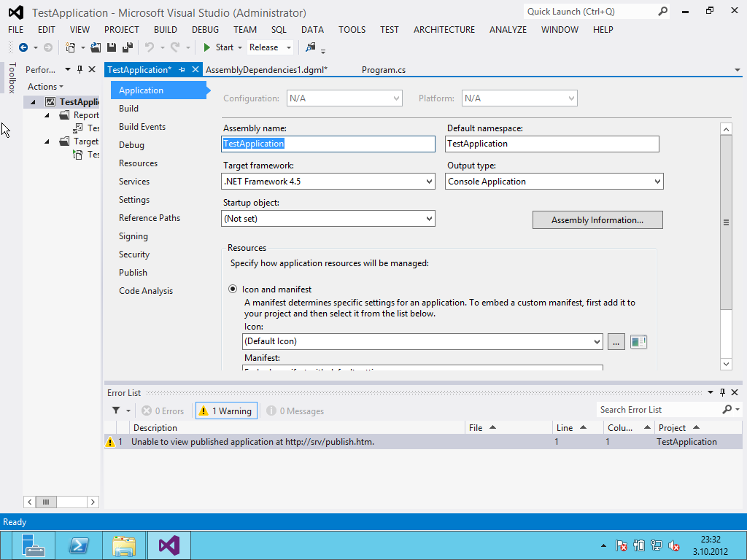Click the muted volume tray icon
This screenshot has height=560, width=747.
tap(673, 545)
